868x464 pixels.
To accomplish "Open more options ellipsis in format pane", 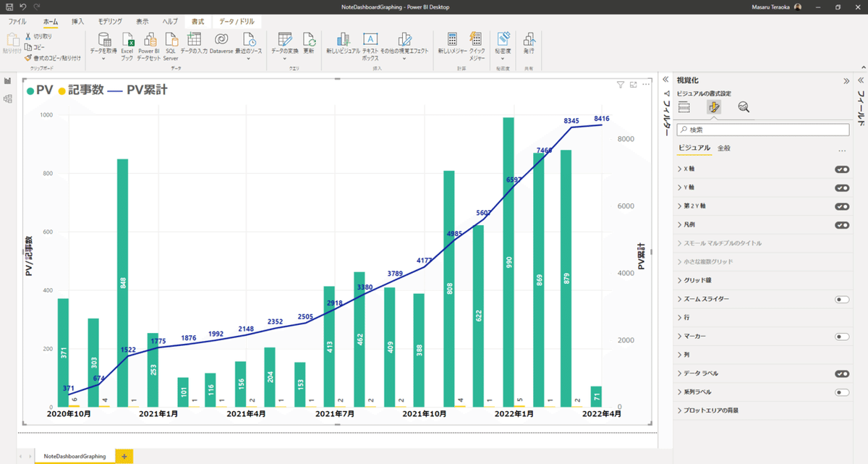I will tap(842, 151).
